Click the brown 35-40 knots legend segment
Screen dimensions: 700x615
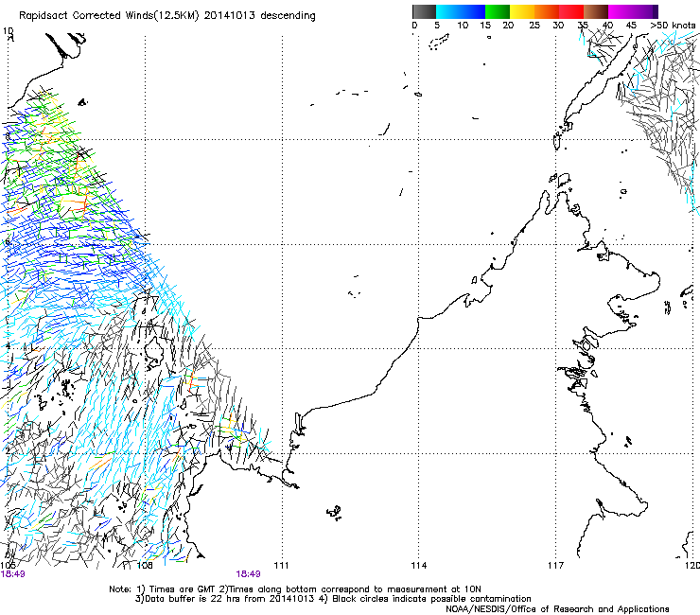click(596, 11)
